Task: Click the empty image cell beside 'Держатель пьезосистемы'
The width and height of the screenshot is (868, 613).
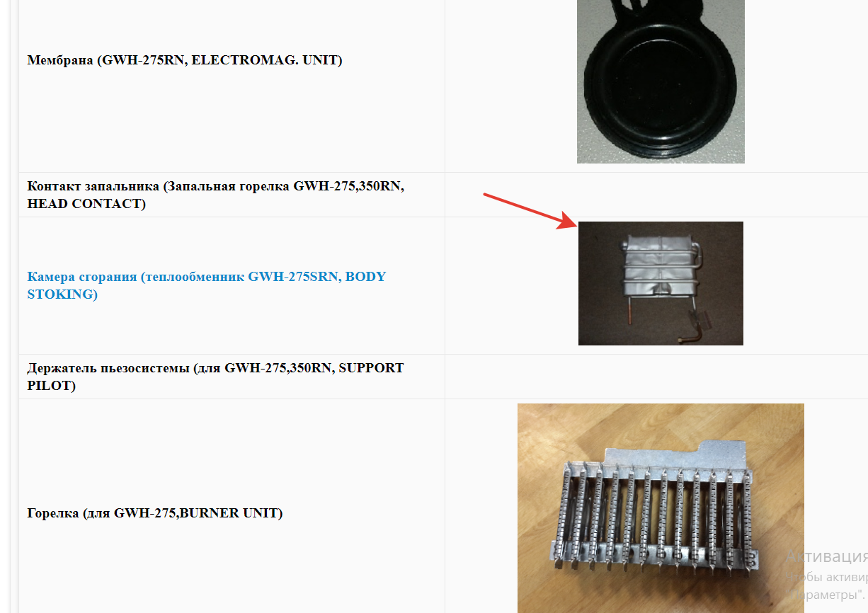Action: tap(656, 377)
